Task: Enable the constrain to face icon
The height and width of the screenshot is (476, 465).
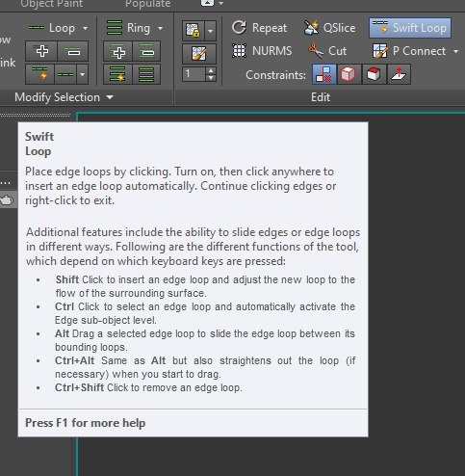Action: tap(374, 74)
